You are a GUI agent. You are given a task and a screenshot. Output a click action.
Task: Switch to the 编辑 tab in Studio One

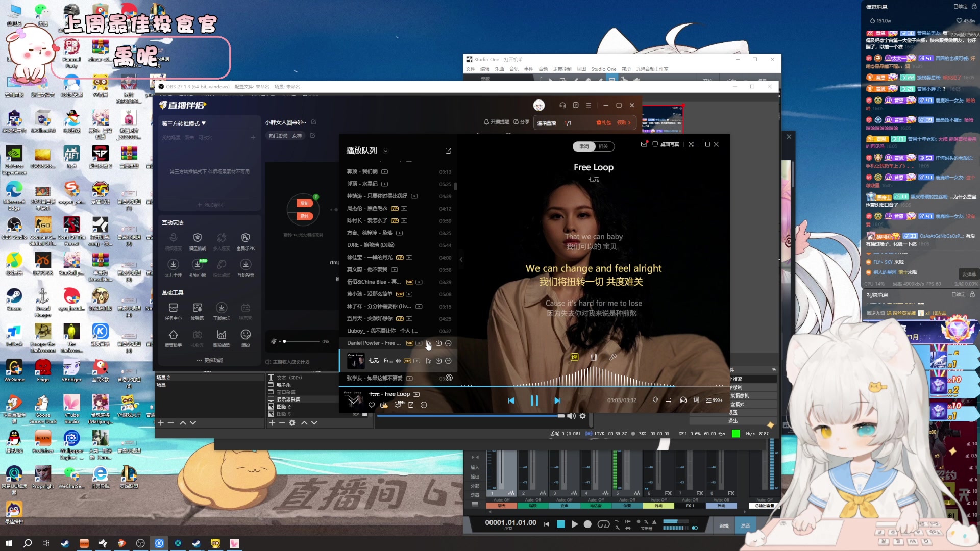(724, 525)
